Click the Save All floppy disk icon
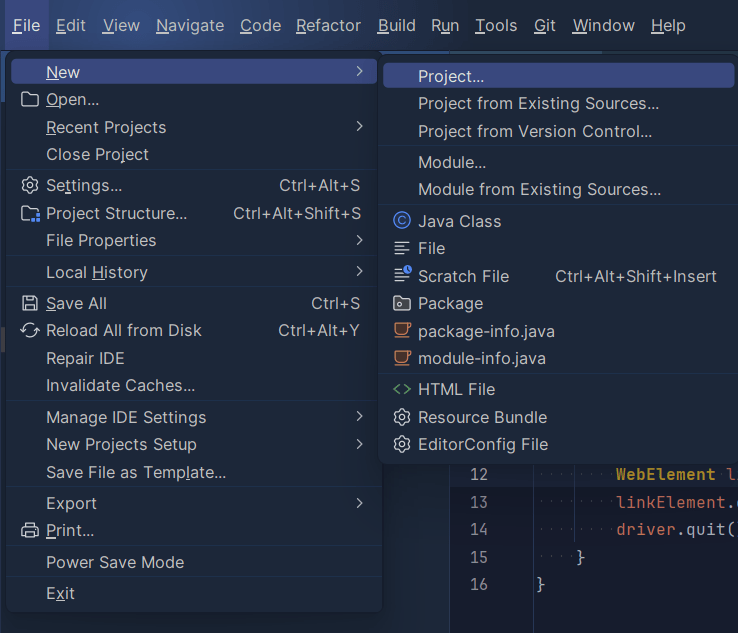Image resolution: width=738 pixels, height=633 pixels. tap(30, 304)
